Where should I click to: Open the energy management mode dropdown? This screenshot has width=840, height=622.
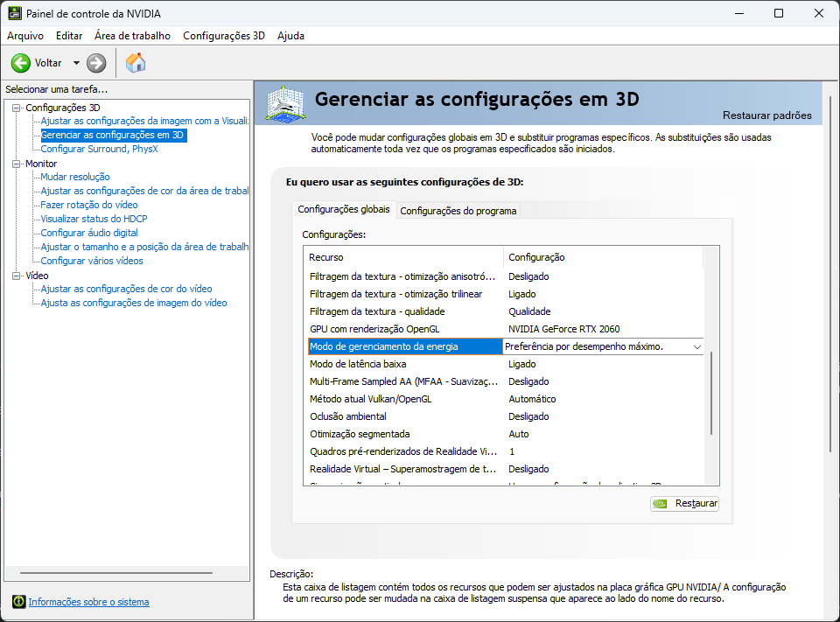(x=697, y=346)
